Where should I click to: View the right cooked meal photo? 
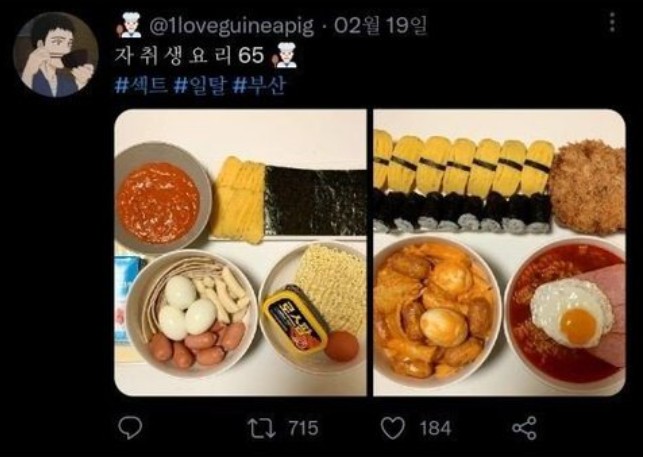499,253
